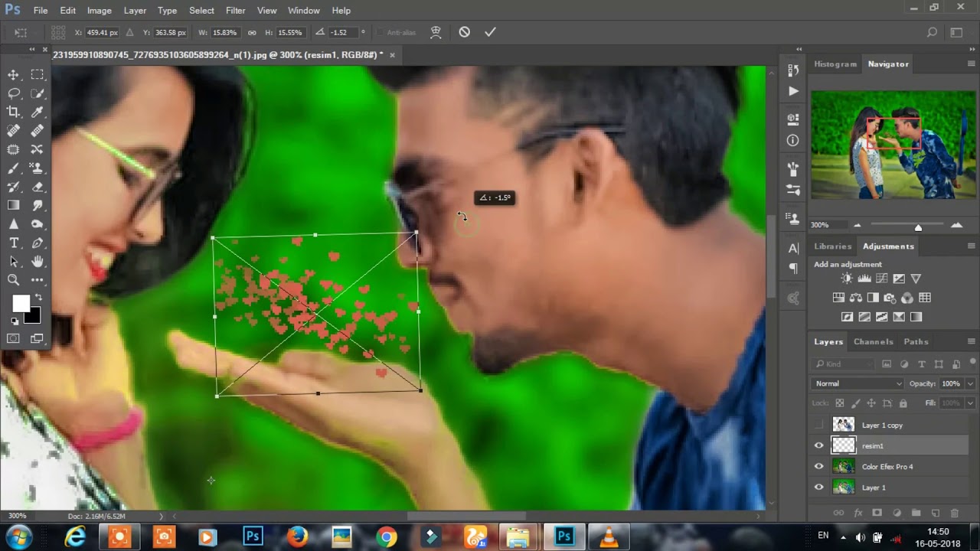Select the Gradient tool

click(x=13, y=205)
